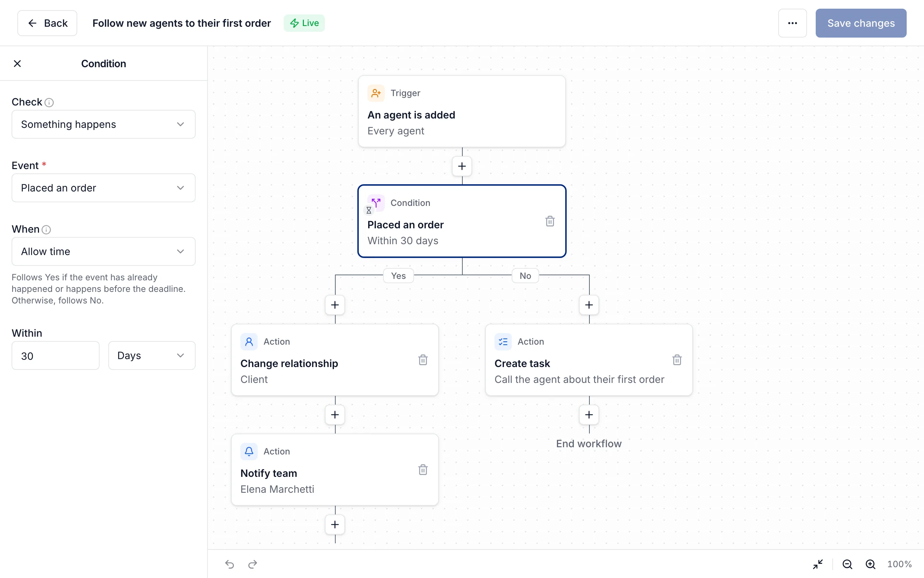This screenshot has width=924, height=578.
Task: Add a step below Create task
Action: click(589, 414)
